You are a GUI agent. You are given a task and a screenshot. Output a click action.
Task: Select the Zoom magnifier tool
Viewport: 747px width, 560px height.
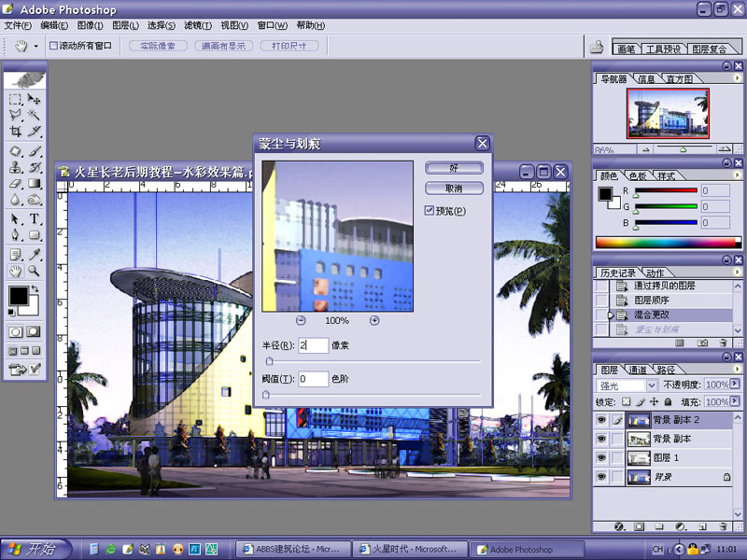click(x=34, y=271)
